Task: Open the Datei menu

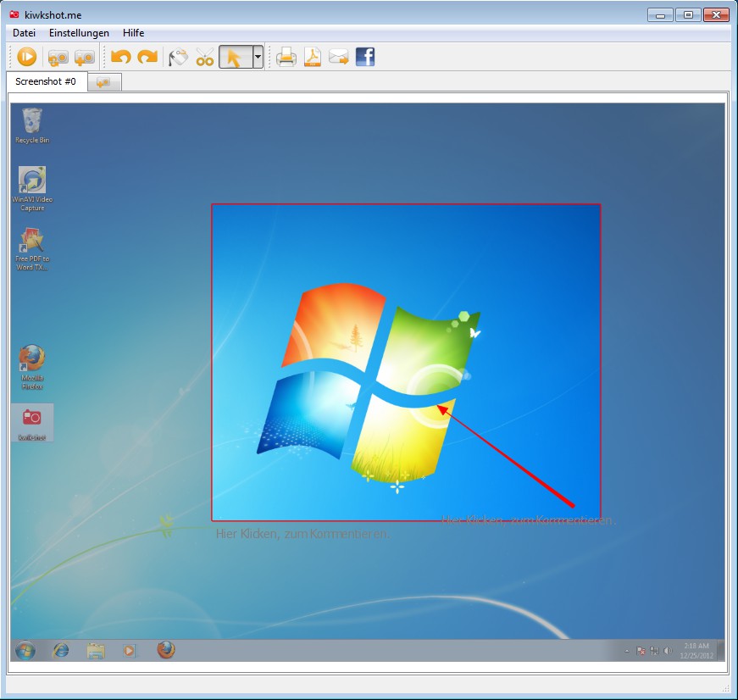Action: pyautogui.click(x=24, y=33)
